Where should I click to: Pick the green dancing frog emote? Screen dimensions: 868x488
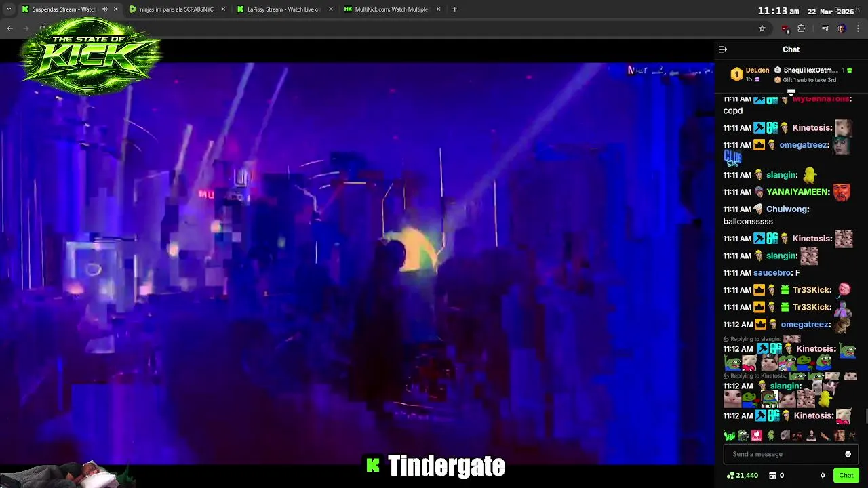[771, 436]
